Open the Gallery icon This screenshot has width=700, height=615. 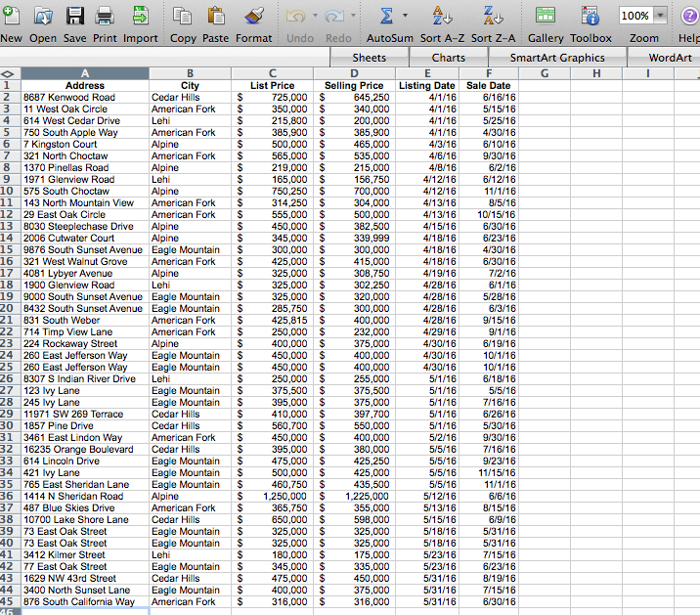tap(546, 16)
